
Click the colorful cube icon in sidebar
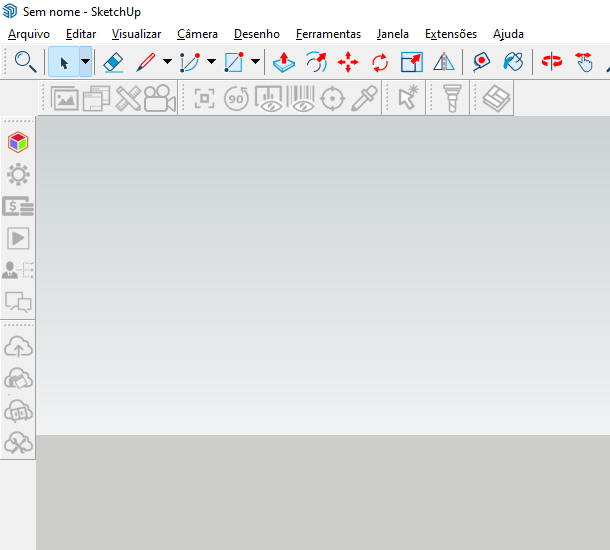point(18,142)
